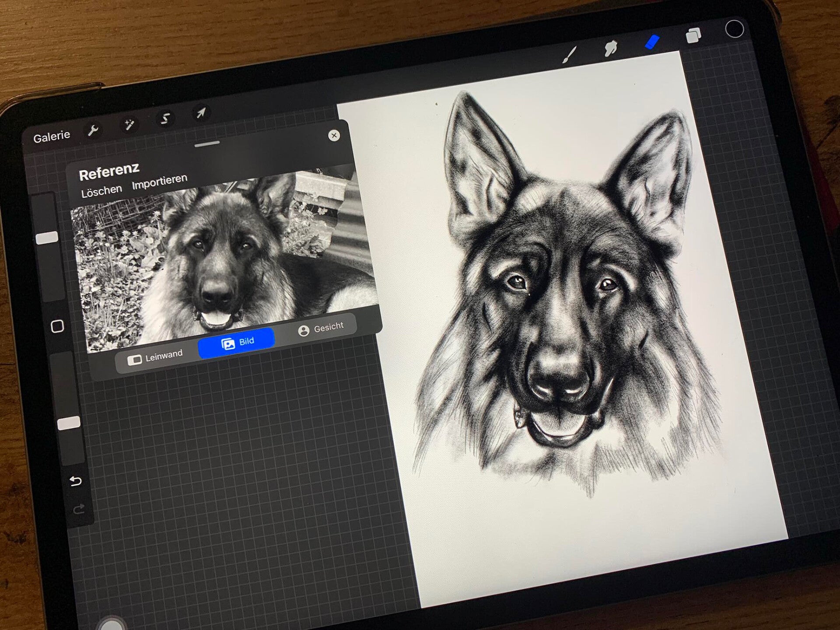
Task: Activate the Transform arrow tool
Action: click(201, 113)
